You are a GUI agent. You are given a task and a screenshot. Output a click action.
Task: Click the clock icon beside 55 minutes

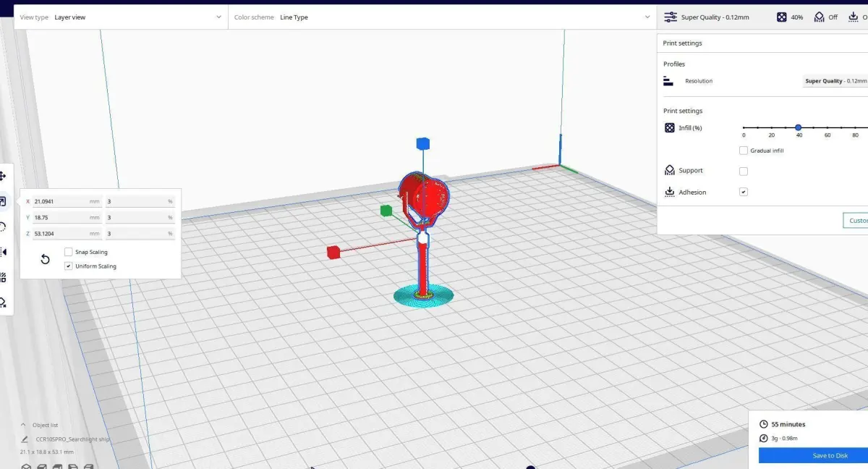[x=764, y=424]
